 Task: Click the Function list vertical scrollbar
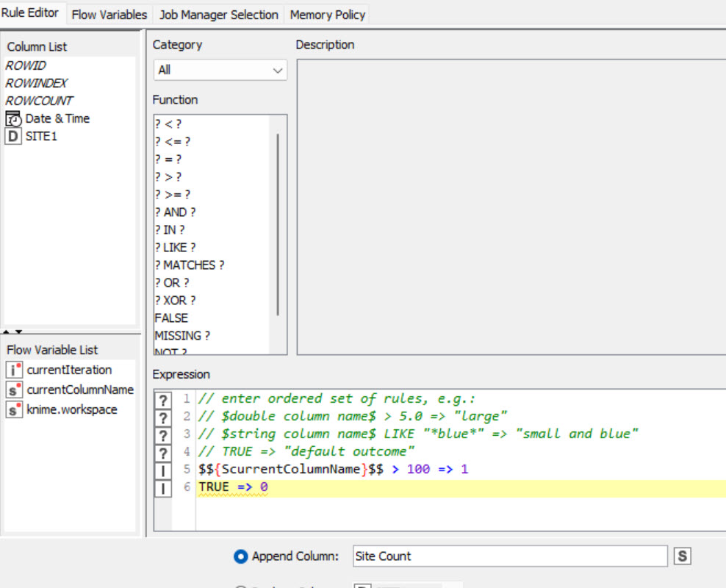pos(278,224)
